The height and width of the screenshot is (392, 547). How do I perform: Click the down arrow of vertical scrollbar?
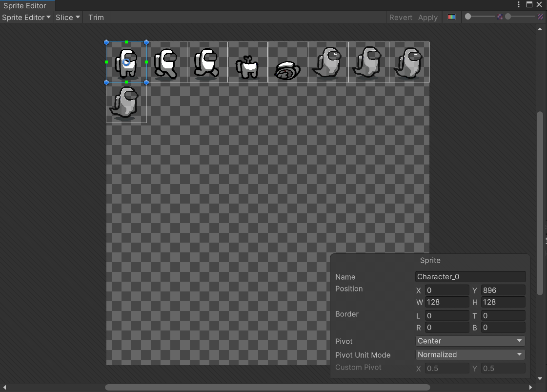click(x=540, y=378)
